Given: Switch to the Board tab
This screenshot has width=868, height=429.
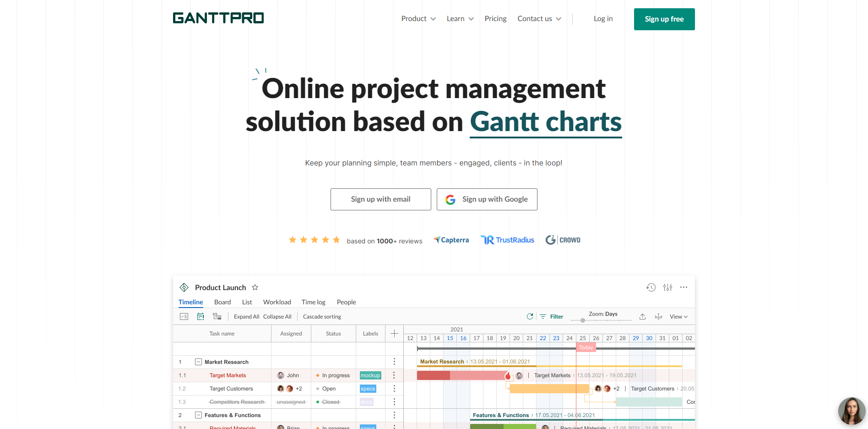Looking at the screenshot, I should tap(222, 302).
